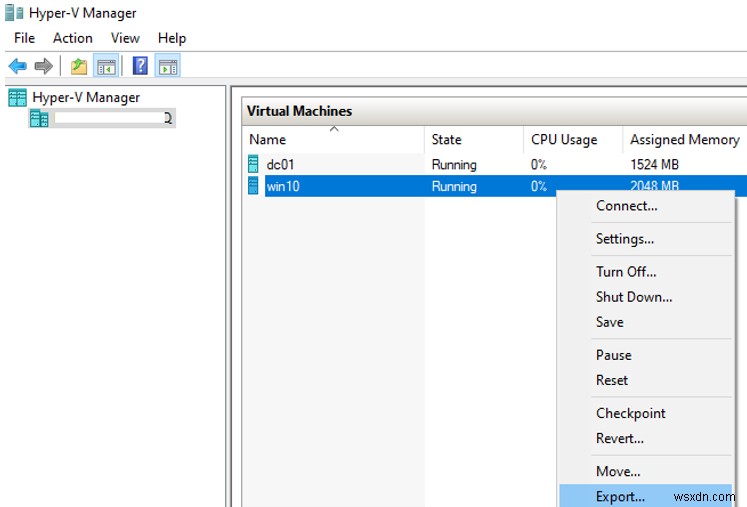The width and height of the screenshot is (747, 507).
Task: Select the host server node in tree
Action: 100,118
